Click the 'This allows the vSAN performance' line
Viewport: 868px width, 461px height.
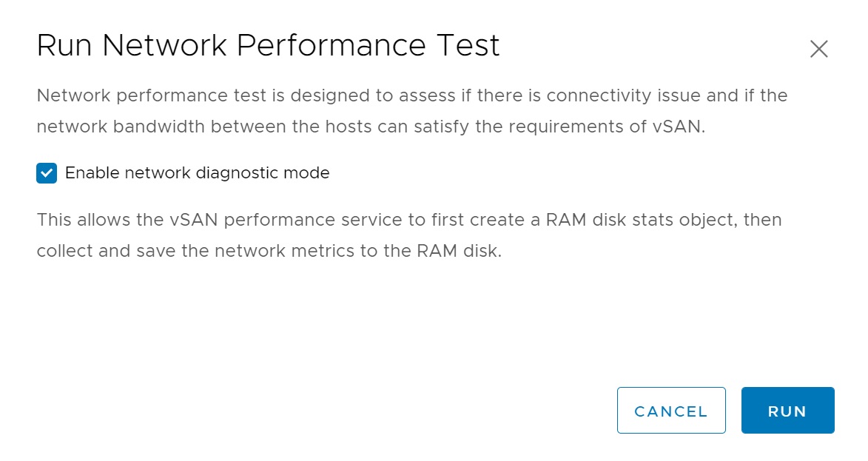coord(178,220)
